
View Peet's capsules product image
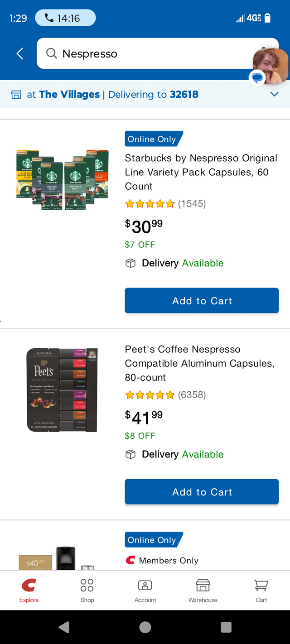(63, 390)
